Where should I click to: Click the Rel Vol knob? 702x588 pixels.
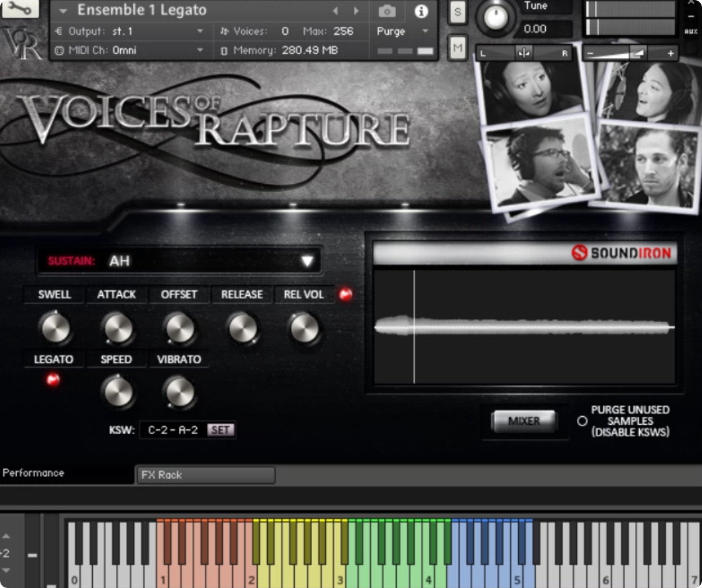point(305,328)
